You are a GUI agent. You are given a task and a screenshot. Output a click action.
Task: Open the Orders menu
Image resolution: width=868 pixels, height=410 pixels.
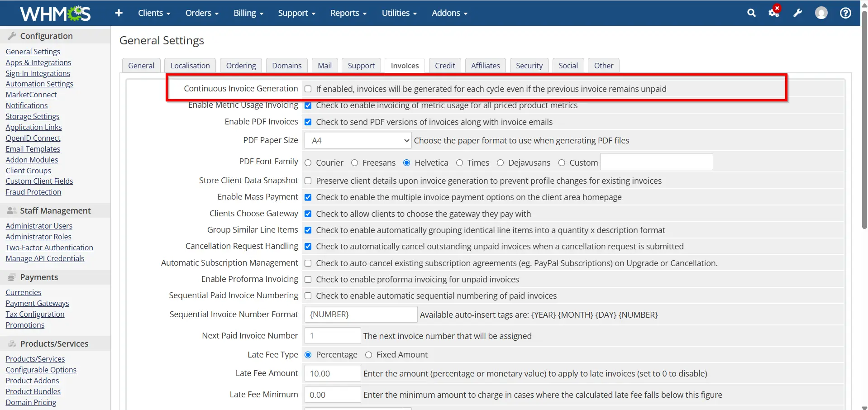pos(202,13)
